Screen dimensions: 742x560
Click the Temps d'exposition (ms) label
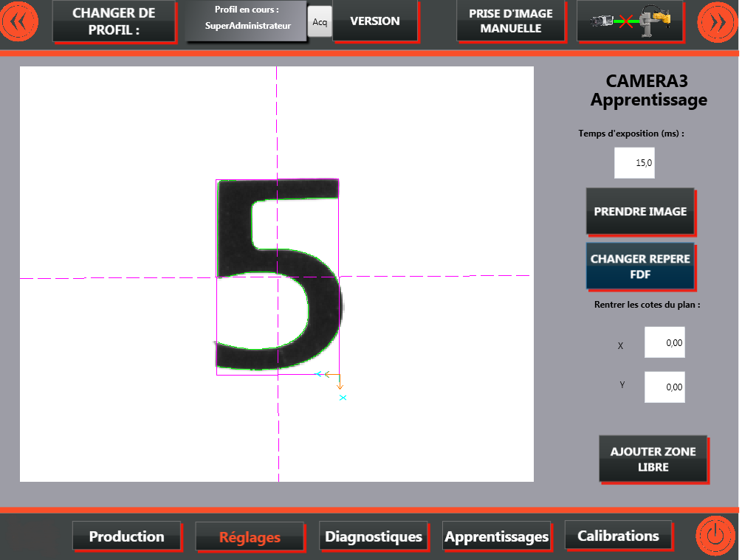(631, 134)
